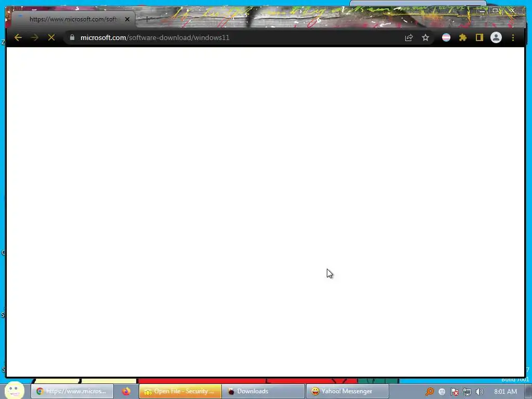Open the Start menu orb
This screenshot has width=532, height=399.
(14, 390)
